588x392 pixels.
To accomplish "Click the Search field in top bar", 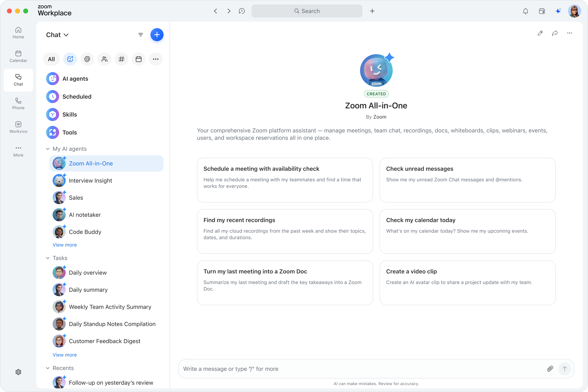I will [307, 11].
